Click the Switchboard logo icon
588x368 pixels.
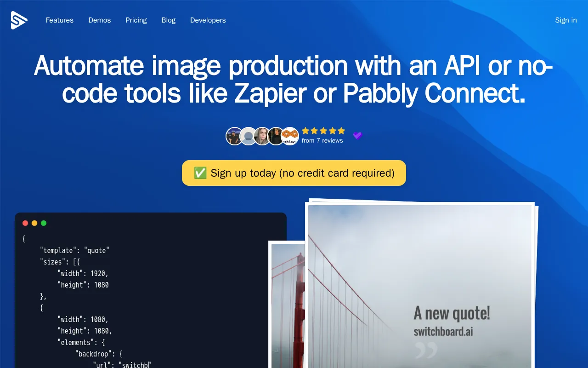pos(19,20)
